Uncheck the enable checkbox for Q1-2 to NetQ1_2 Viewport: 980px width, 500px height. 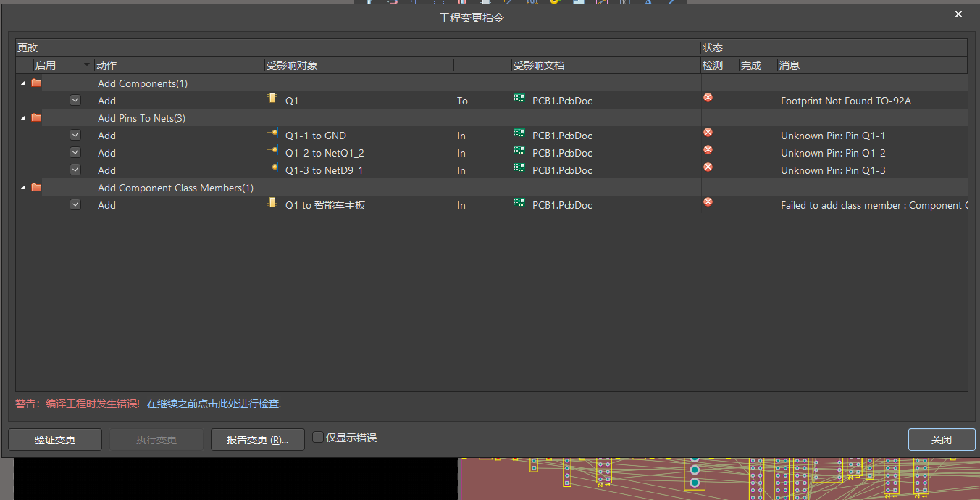[75, 152]
